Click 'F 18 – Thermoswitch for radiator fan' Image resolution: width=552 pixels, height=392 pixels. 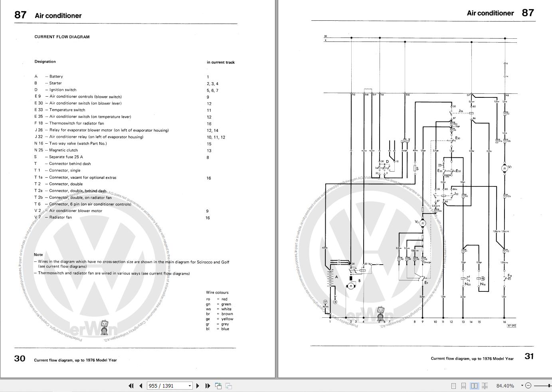[69, 123]
